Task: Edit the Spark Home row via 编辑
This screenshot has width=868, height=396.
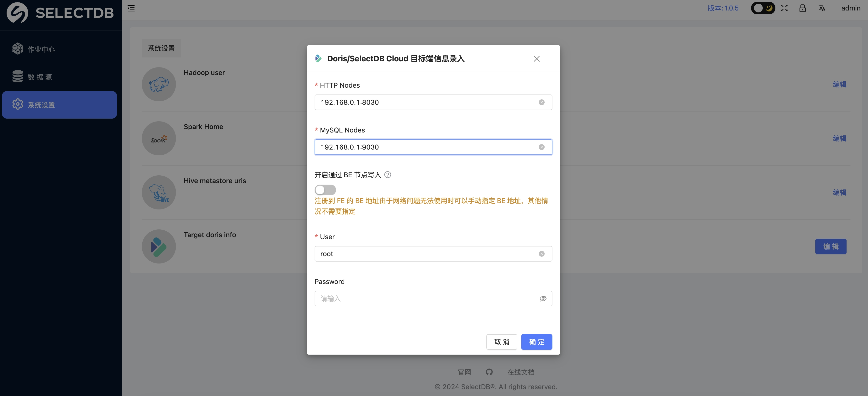Action: coord(839,138)
